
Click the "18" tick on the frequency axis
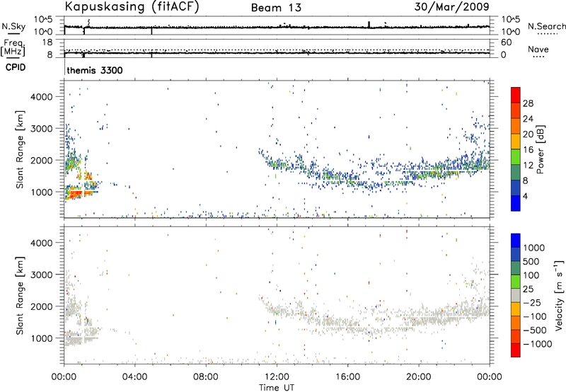[47, 42]
